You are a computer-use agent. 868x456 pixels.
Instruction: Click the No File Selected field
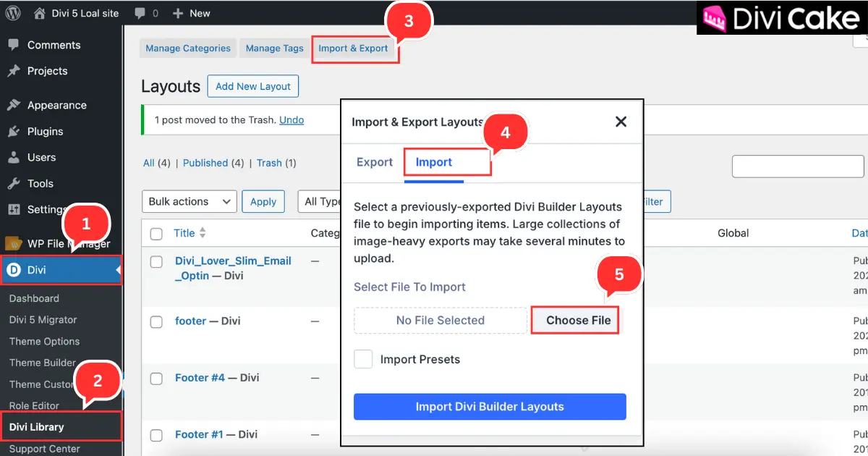[x=441, y=320]
